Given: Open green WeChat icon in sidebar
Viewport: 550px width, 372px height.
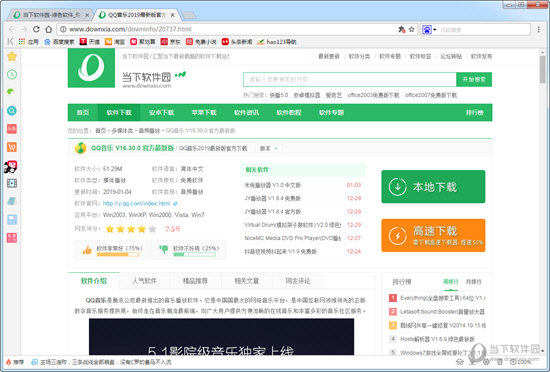Looking at the screenshot, I should point(11,92).
